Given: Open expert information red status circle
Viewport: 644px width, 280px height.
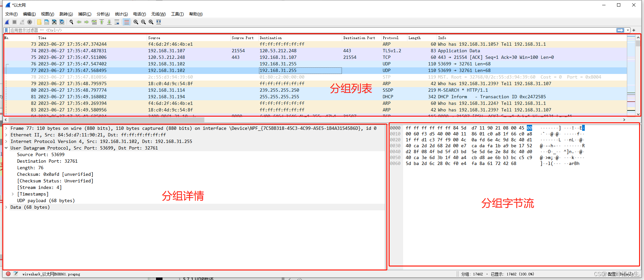Looking at the screenshot, I should coord(8,274).
